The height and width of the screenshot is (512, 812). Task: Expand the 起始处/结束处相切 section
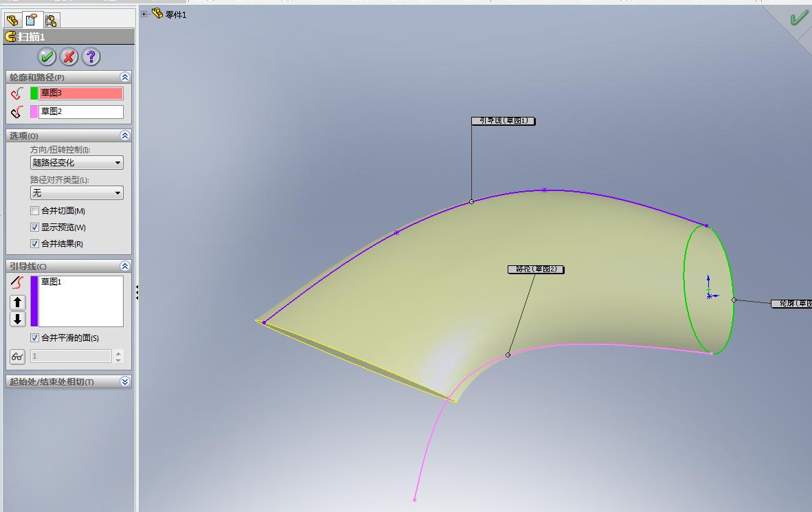pos(125,381)
